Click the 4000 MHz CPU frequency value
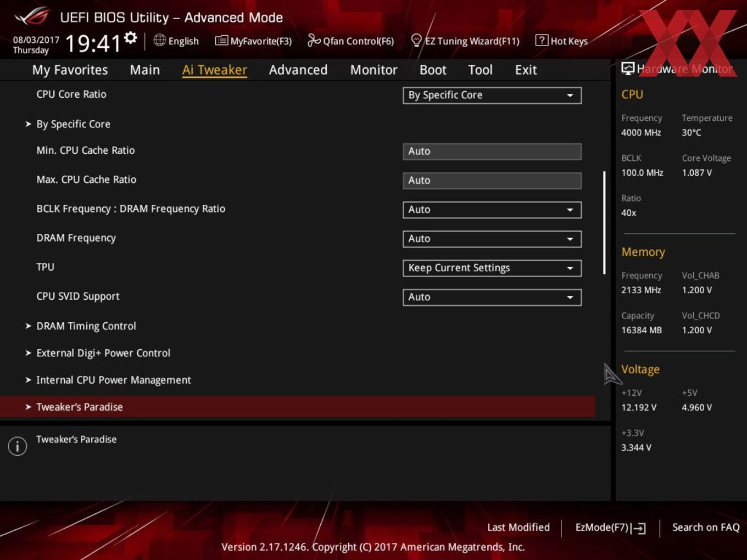 click(641, 132)
